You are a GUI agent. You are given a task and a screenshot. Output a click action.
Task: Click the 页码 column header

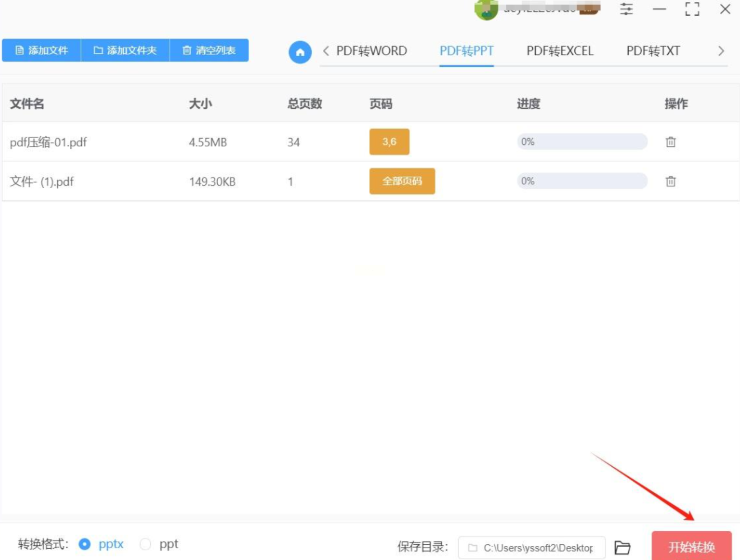pos(381,104)
